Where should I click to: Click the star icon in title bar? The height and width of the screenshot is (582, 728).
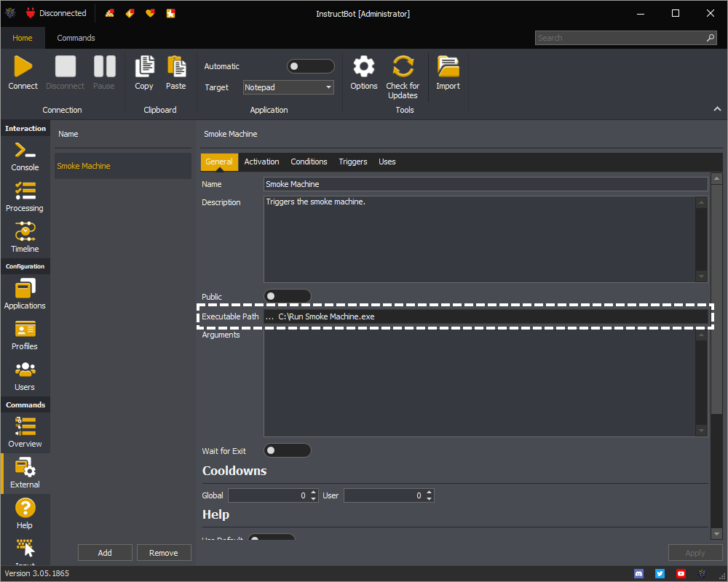click(170, 13)
